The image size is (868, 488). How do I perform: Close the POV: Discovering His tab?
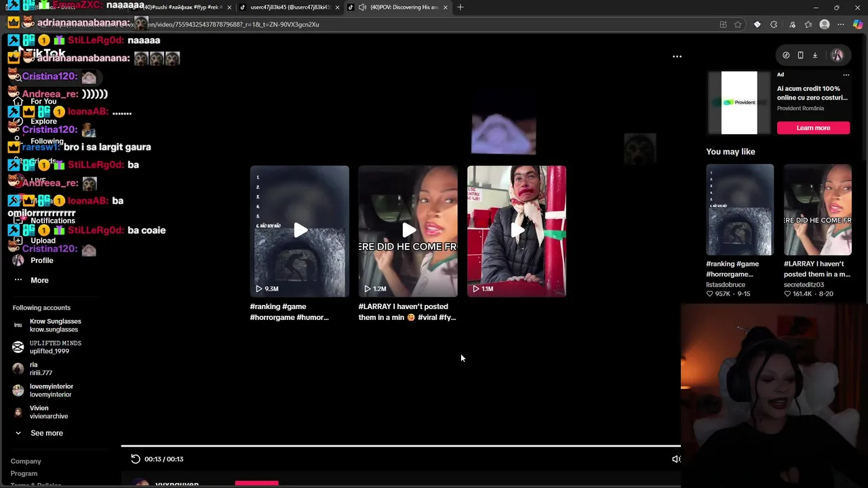(x=446, y=7)
